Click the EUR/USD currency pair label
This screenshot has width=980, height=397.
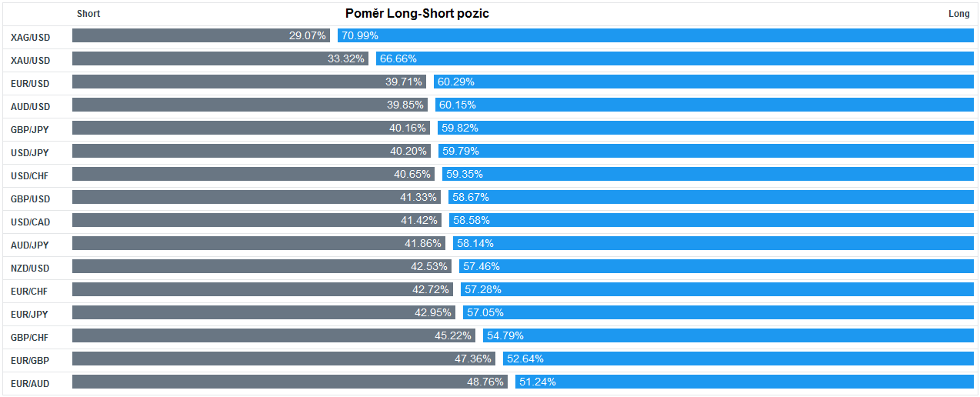pyautogui.click(x=30, y=83)
